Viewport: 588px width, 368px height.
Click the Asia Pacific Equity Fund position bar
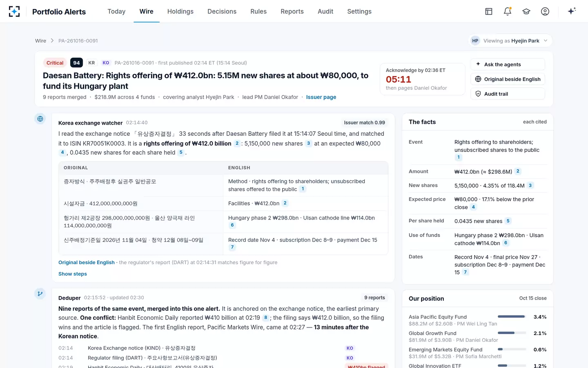tap(512, 316)
